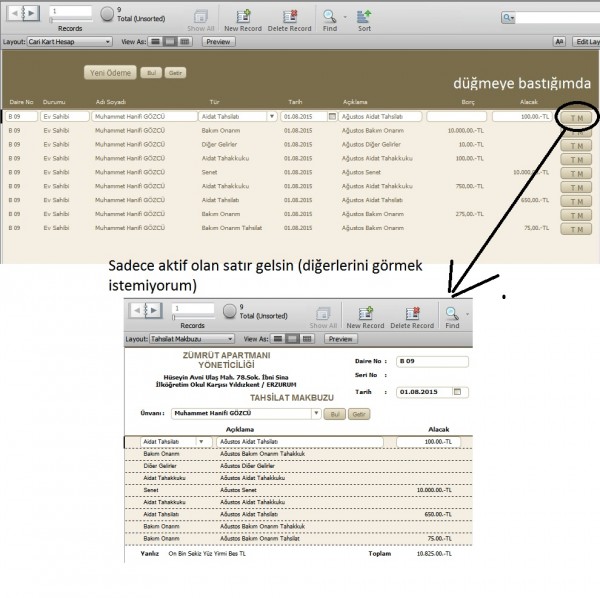
Task: Click the calendar icon in receipt Tarih field
Action: pos(457,391)
